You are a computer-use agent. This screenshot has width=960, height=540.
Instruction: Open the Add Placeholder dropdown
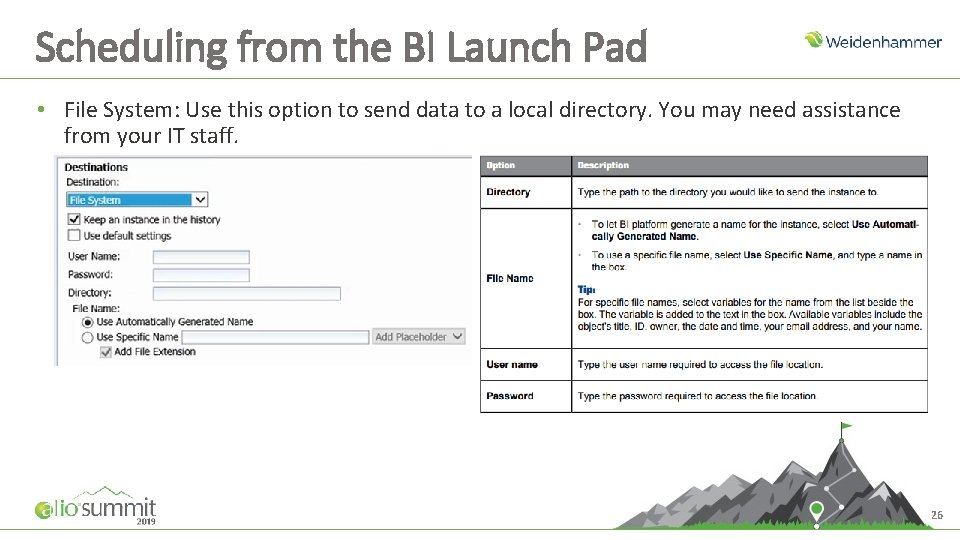pyautogui.click(x=419, y=337)
